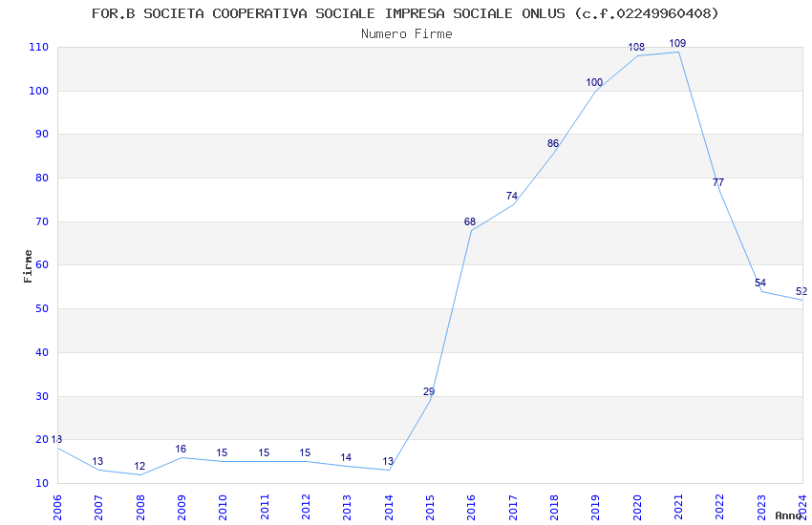Screen dimensions: 812x525
Task: Pick the data point value 52
Action: pyautogui.click(x=801, y=292)
